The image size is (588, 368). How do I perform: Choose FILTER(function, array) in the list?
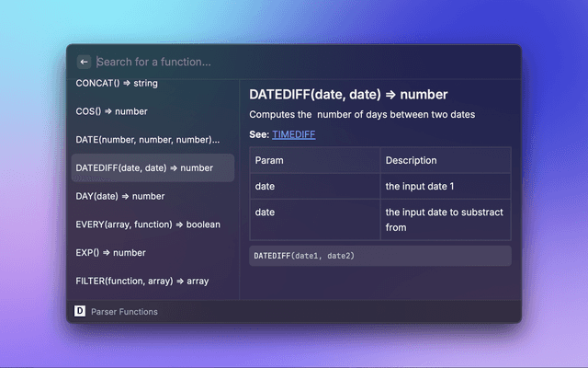click(x=141, y=281)
